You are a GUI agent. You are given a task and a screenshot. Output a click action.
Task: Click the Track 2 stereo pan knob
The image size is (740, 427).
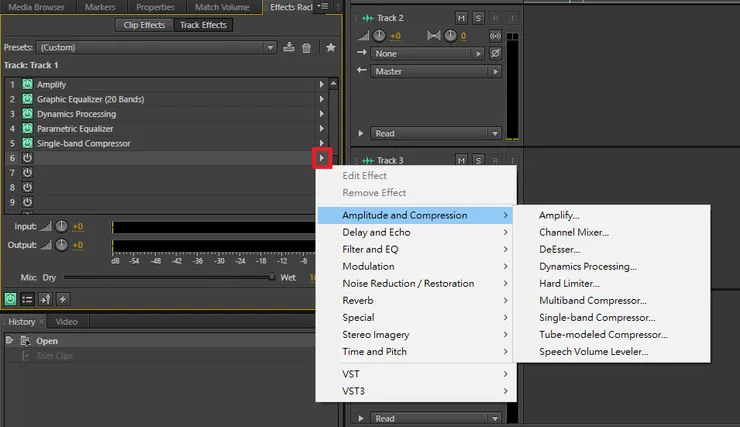(450, 36)
